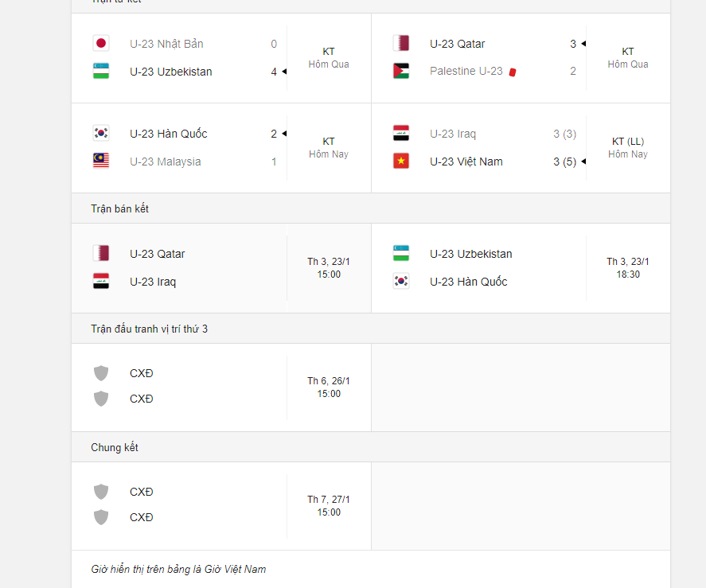Click Uzbekistan flag in quarter-final match
Viewport: 706px width, 588px height.
[100, 72]
